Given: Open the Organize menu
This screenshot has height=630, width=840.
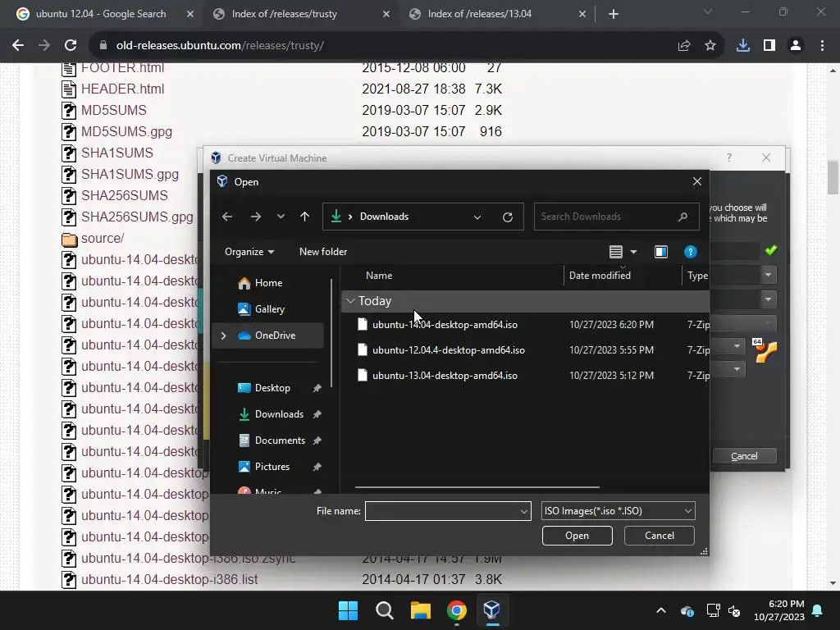Looking at the screenshot, I should click(x=249, y=252).
